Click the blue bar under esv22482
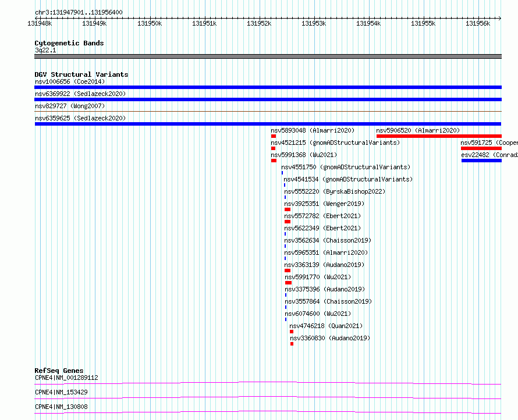The width and height of the screenshot is (518, 420). 482,161
